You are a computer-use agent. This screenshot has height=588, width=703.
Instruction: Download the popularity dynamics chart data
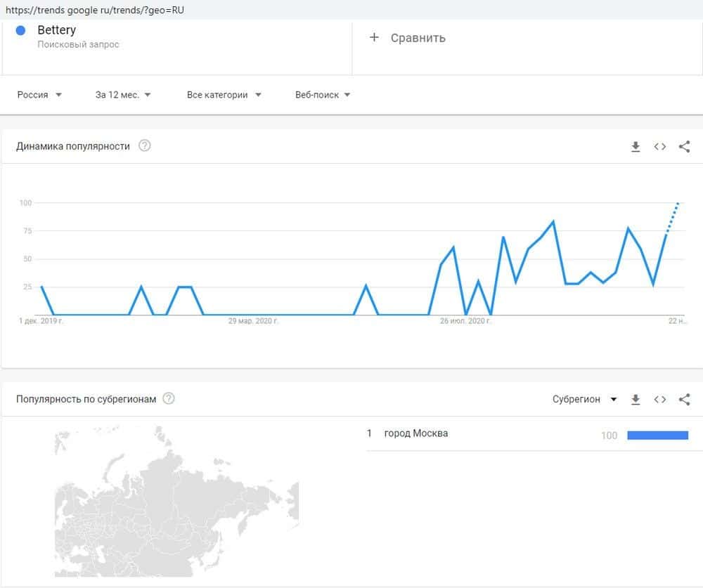636,147
